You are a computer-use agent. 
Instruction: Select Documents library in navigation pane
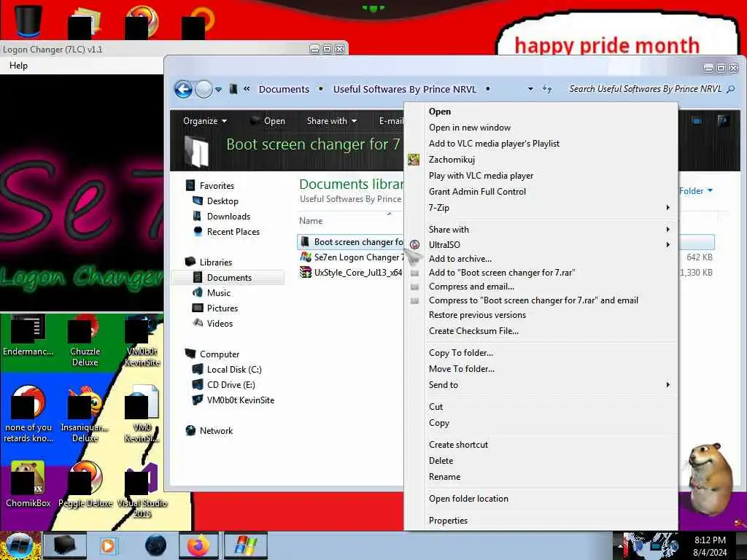228,278
